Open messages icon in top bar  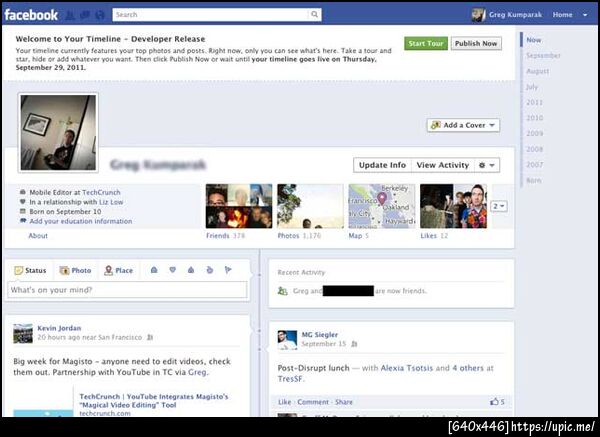tap(85, 15)
